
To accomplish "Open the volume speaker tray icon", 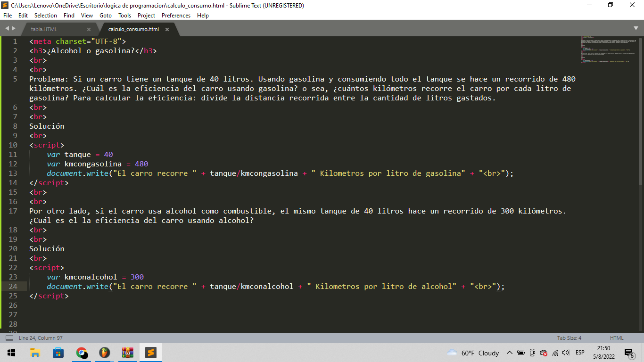I will click(566, 353).
